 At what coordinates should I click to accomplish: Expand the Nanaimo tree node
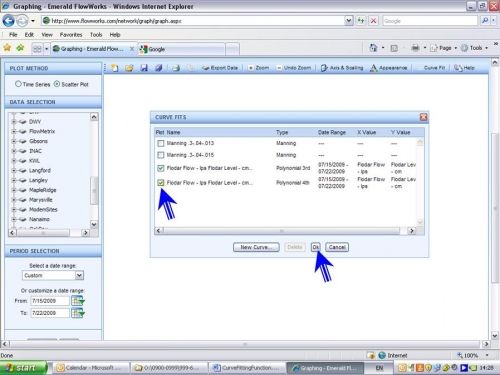tap(14, 219)
